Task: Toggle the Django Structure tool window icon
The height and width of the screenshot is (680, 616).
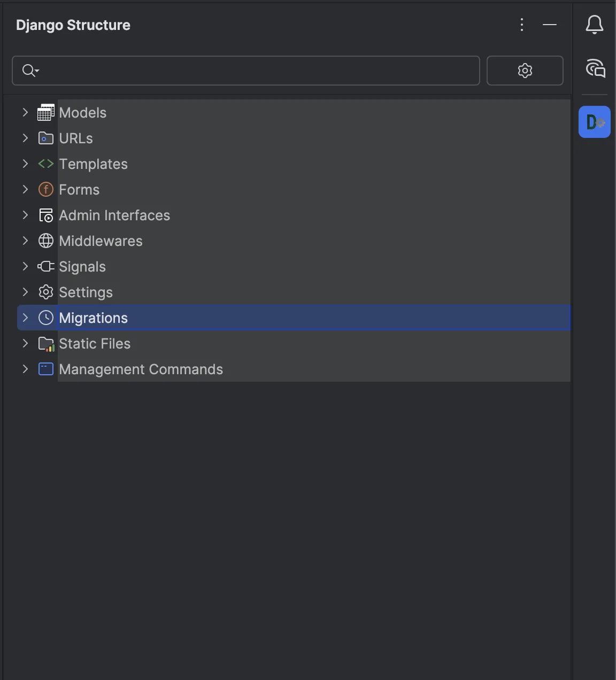Action: [x=595, y=122]
